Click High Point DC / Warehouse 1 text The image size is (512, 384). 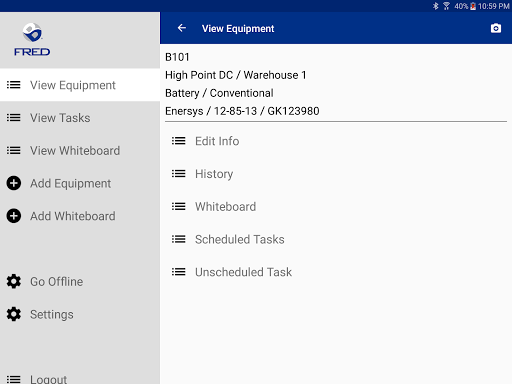pyautogui.click(x=236, y=75)
